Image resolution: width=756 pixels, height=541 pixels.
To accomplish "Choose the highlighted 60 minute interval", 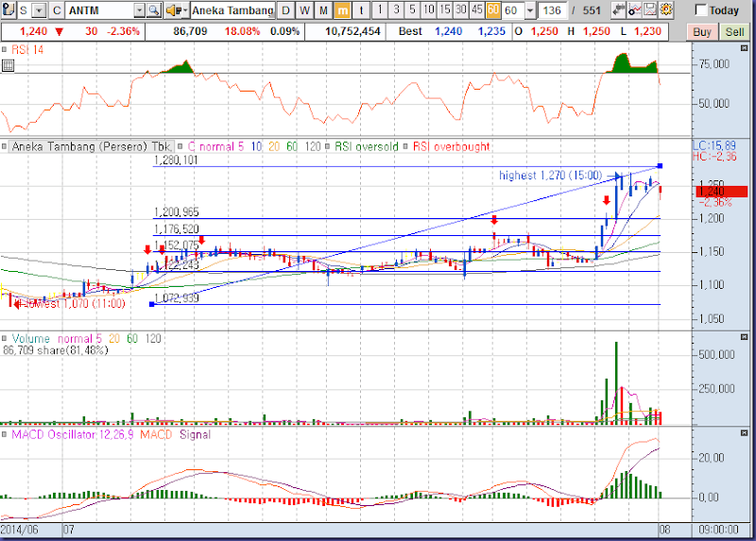I will pyautogui.click(x=493, y=9).
